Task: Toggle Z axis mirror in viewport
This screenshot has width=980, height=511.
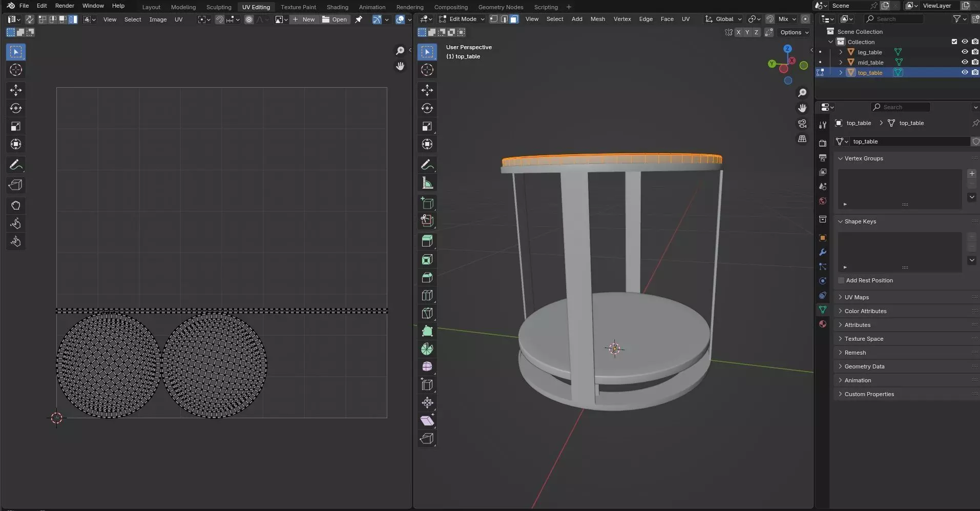Action: coord(756,32)
